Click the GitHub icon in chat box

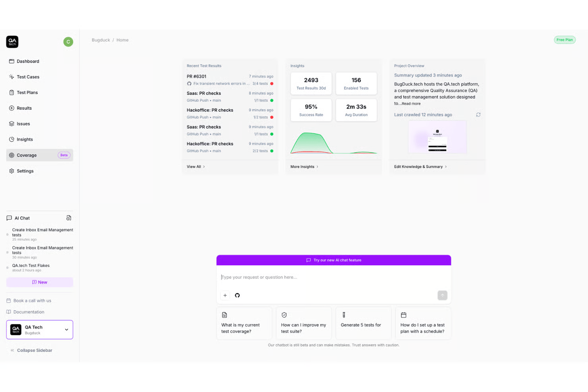(x=237, y=295)
